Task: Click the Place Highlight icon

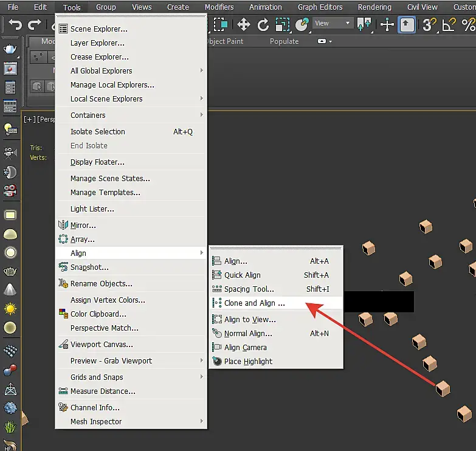Action: coord(217,361)
